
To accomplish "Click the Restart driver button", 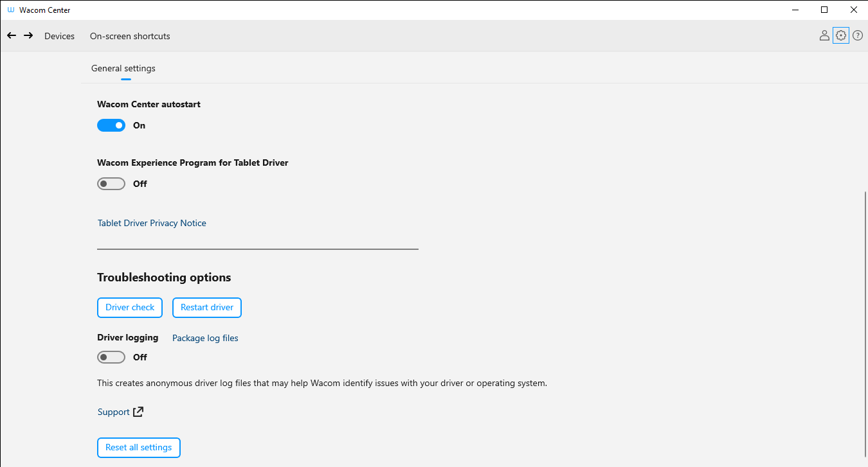I will coord(207,308).
